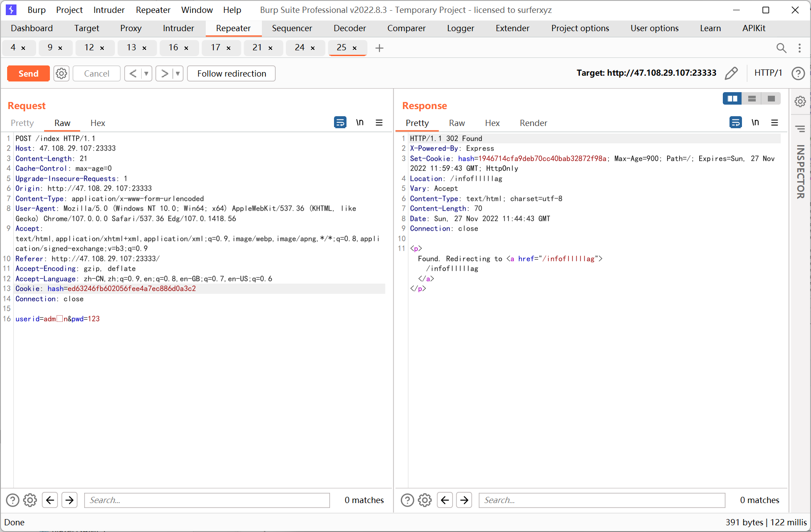Viewport: 811px width, 532px height.
Task: Click the Send button
Action: [x=28, y=73]
